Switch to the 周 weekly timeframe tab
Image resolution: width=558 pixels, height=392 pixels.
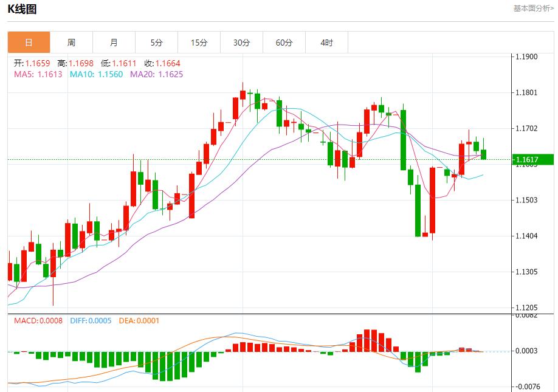[x=71, y=42]
